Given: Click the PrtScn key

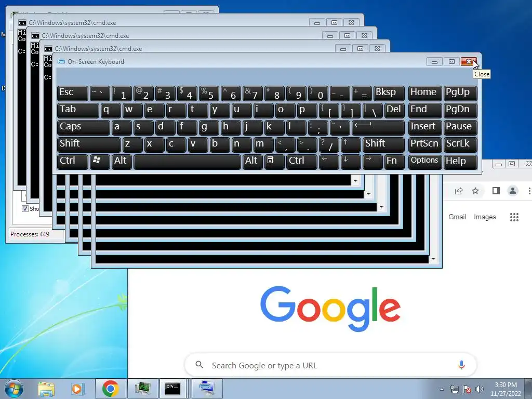Looking at the screenshot, I should pyautogui.click(x=425, y=144).
